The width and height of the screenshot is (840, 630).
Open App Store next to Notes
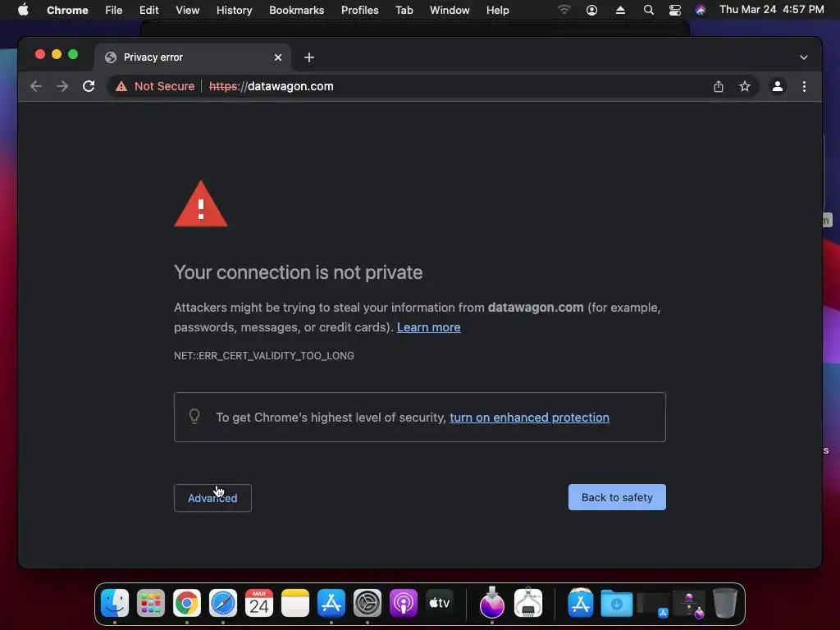coord(331,603)
